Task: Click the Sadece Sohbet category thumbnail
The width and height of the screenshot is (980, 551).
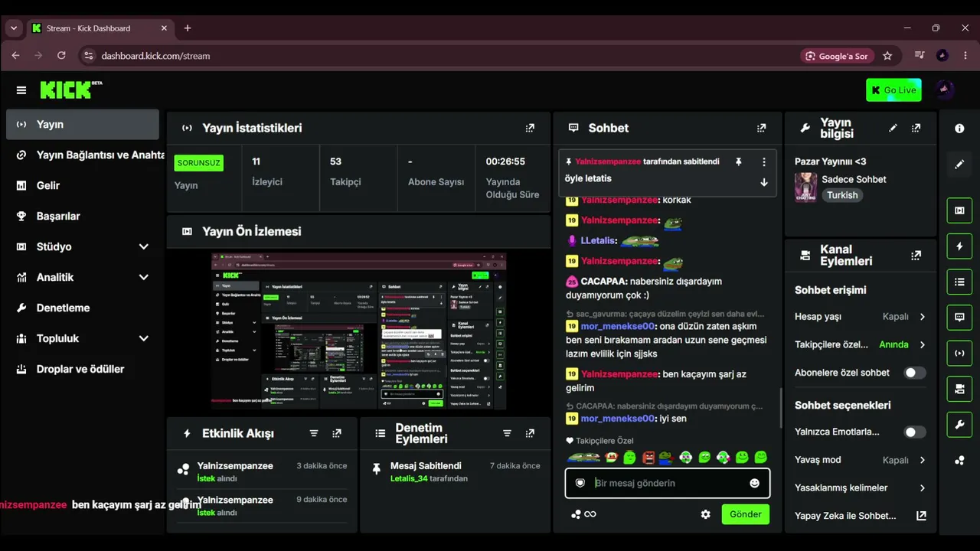Action: click(805, 187)
